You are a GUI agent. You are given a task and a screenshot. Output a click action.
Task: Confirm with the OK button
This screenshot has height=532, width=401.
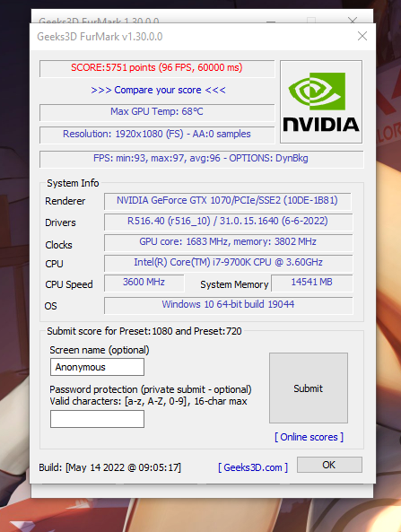point(329,465)
